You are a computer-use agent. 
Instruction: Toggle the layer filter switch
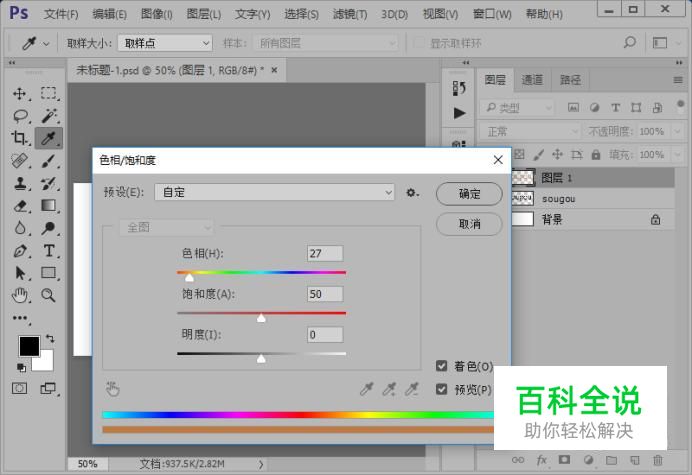[x=681, y=106]
